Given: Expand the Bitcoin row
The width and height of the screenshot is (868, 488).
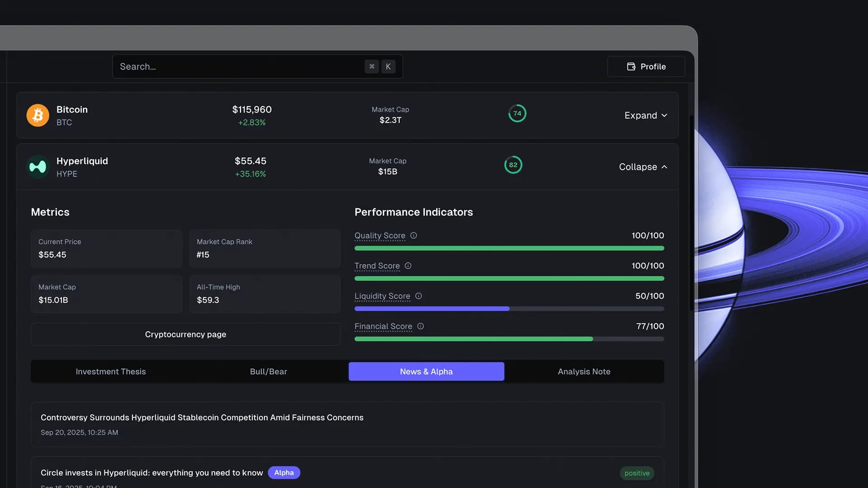Looking at the screenshot, I should [x=646, y=115].
